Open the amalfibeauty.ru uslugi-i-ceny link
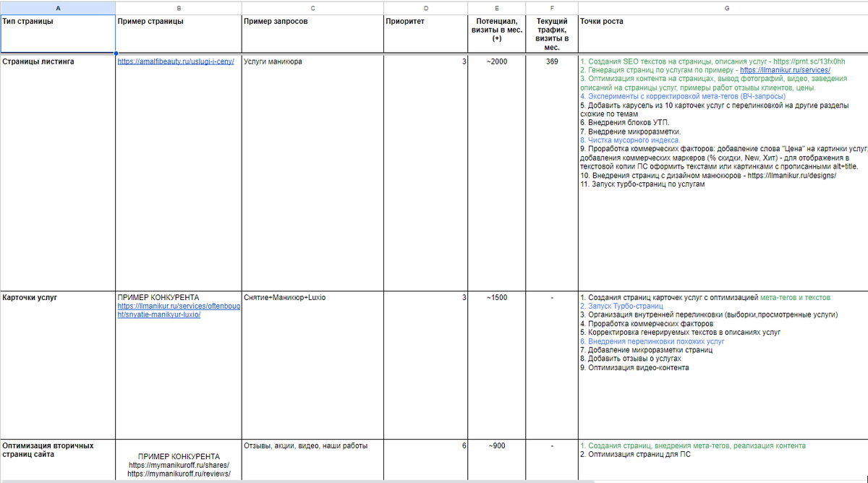The height and width of the screenshot is (483, 868). pyautogui.click(x=176, y=61)
